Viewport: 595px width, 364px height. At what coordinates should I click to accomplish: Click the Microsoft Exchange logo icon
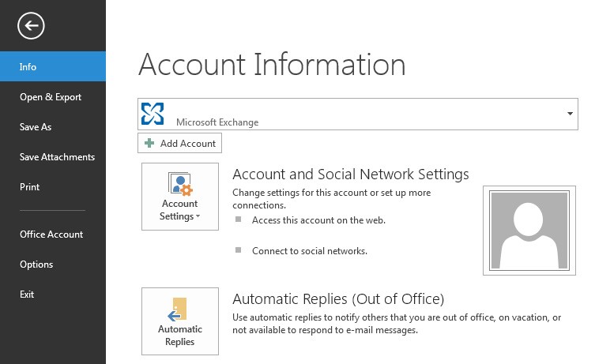pos(153,114)
